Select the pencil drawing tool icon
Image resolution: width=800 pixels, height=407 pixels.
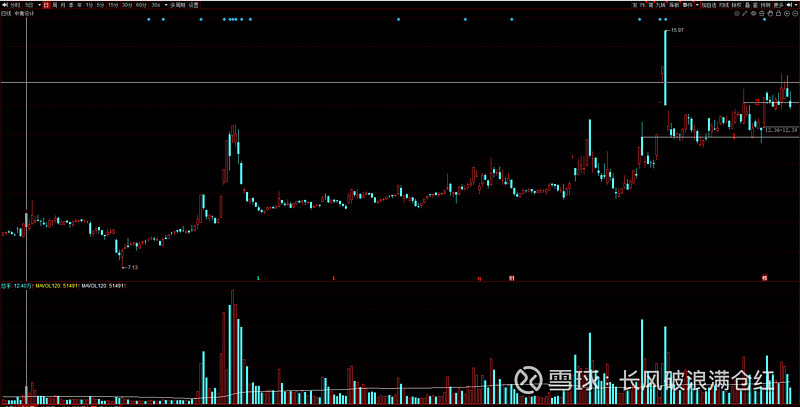(744, 14)
